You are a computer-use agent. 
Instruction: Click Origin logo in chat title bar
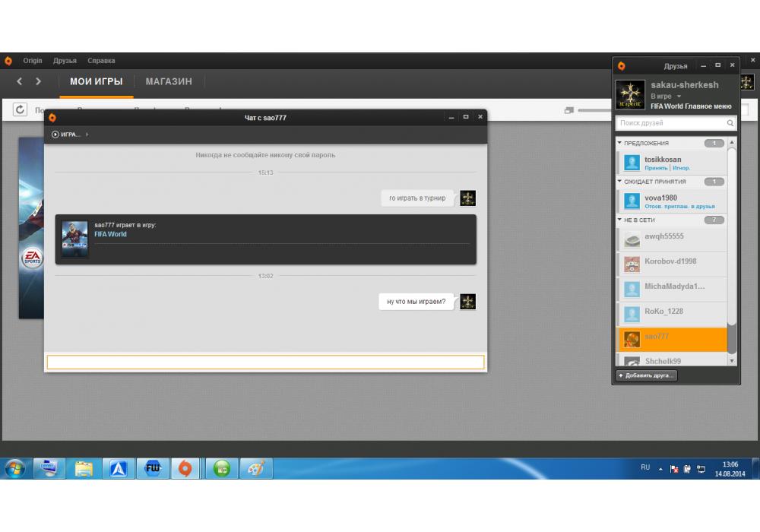click(x=52, y=118)
